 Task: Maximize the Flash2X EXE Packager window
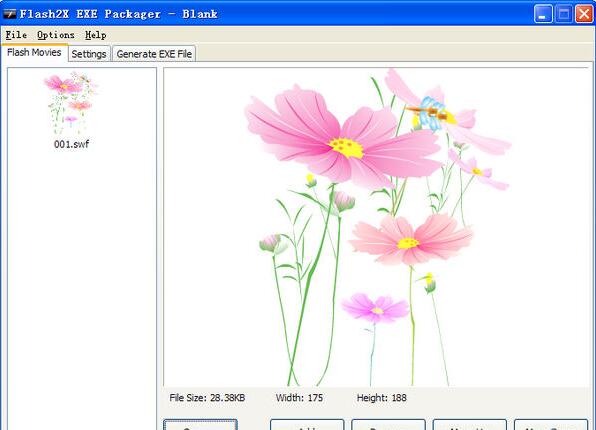(x=564, y=14)
